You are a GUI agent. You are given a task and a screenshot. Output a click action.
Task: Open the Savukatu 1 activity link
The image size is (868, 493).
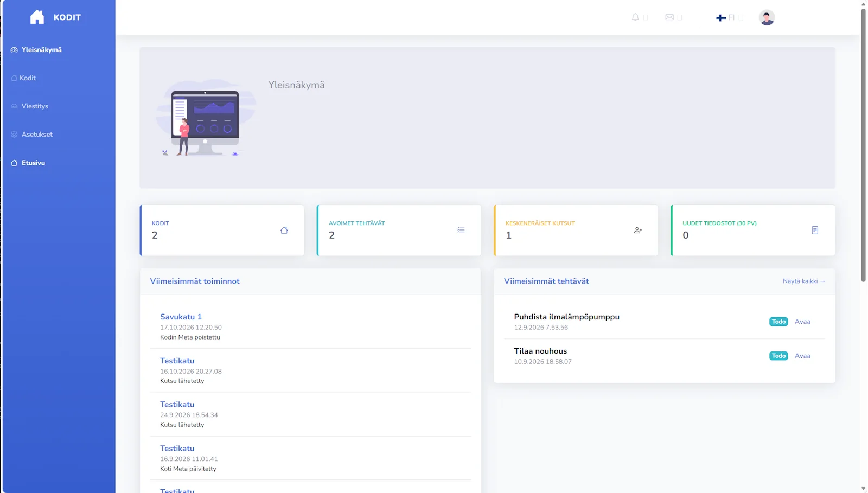[181, 317]
